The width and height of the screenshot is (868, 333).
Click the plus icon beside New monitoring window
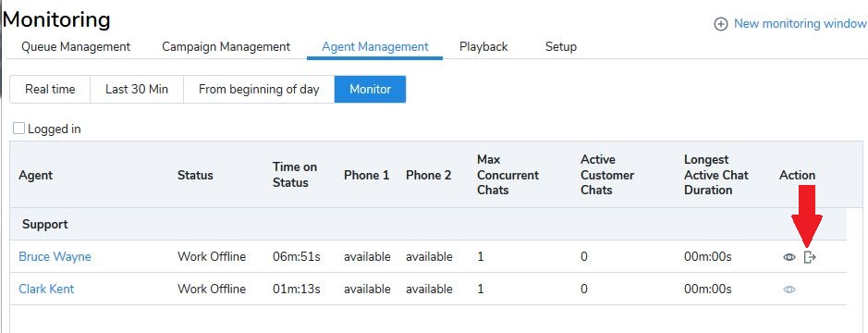point(720,24)
